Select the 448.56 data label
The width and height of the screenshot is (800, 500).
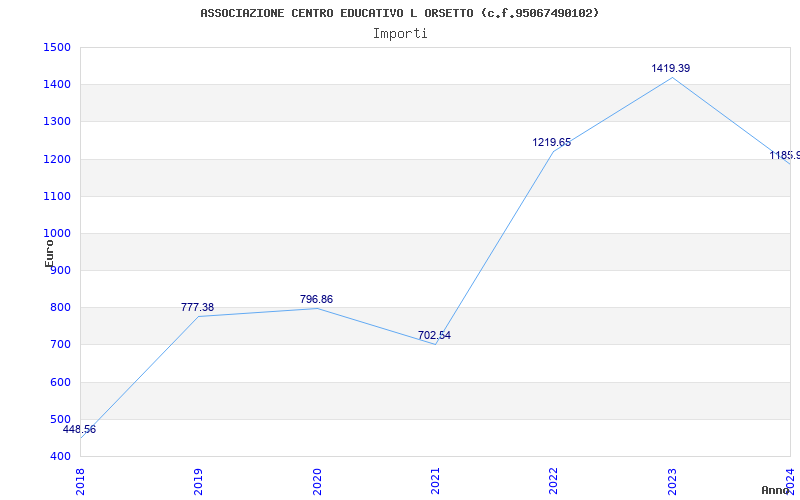tap(79, 430)
